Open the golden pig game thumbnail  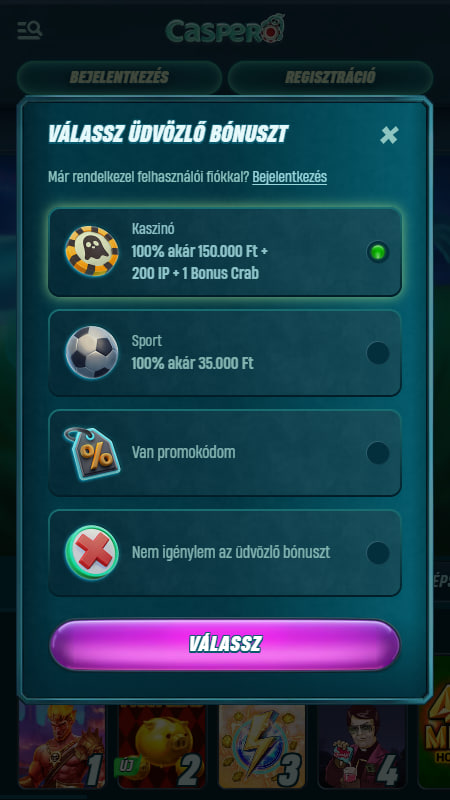point(162,746)
